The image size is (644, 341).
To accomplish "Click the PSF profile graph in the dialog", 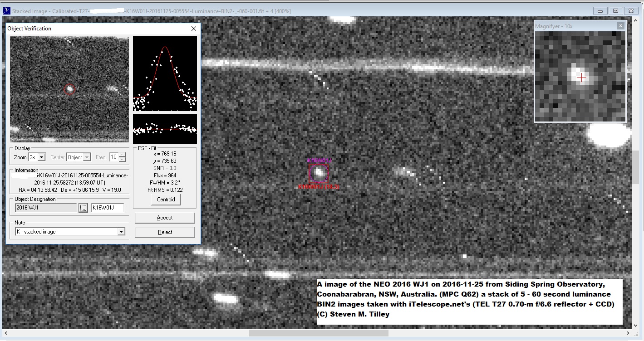I will tap(165, 73).
